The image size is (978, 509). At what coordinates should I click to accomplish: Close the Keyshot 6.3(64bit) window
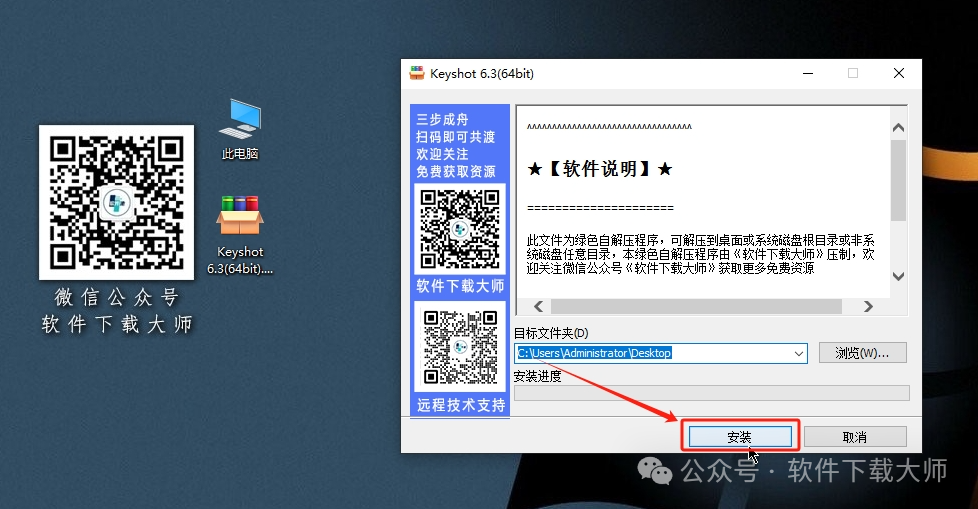click(899, 73)
